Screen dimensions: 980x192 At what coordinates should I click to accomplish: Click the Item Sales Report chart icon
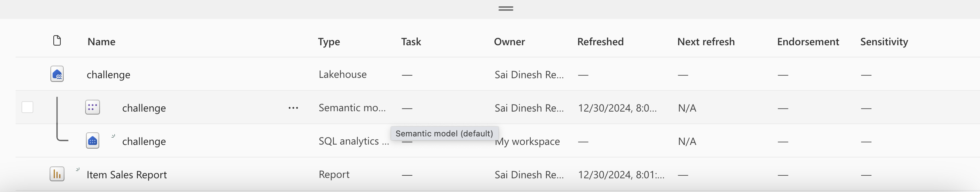click(x=57, y=174)
